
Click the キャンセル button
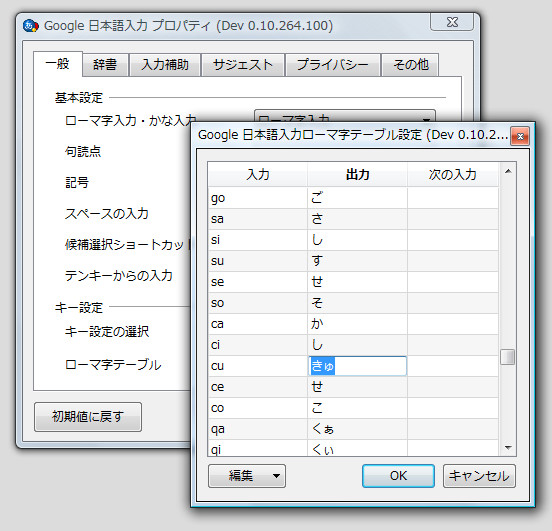[479, 476]
